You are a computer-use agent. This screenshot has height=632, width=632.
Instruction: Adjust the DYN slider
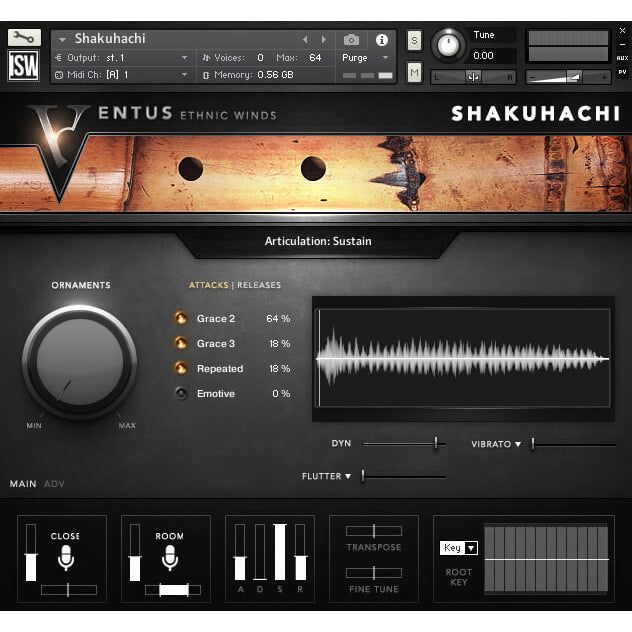[x=404, y=444]
